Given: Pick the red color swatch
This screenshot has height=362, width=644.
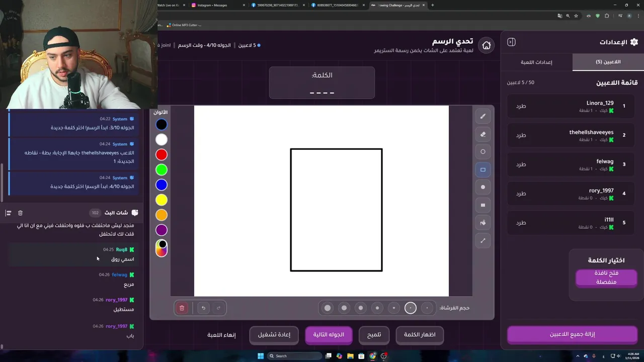Looking at the screenshot, I should point(161,154).
